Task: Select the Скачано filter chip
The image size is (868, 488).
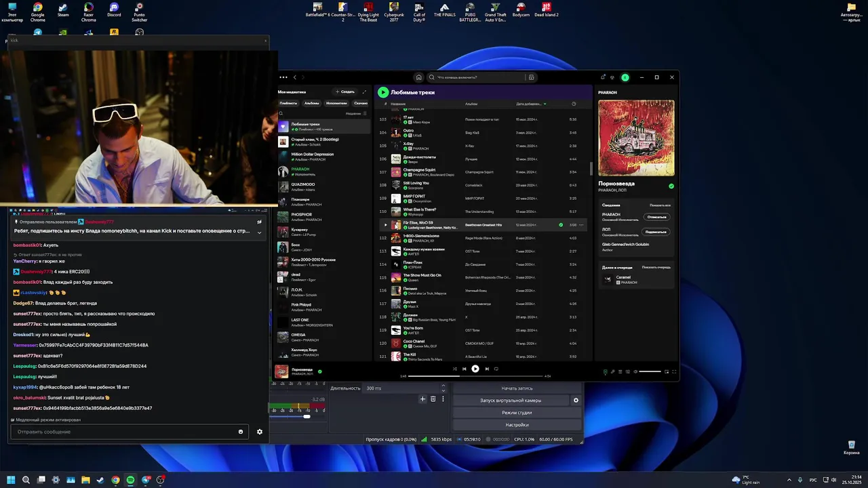Action: pyautogui.click(x=360, y=103)
